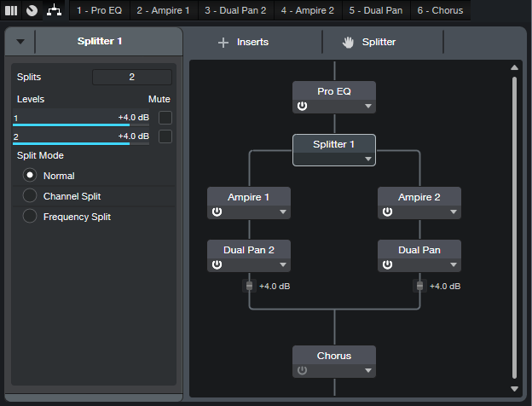Viewport: 532px width, 406px height.
Task: Toggle Dual Pan power button
Action: pos(387,264)
